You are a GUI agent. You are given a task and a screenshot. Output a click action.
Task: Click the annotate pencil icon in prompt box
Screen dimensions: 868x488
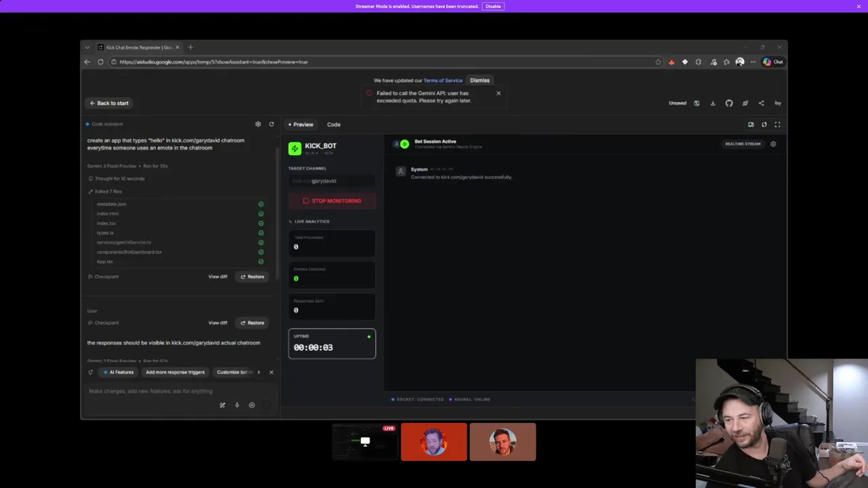click(x=222, y=405)
